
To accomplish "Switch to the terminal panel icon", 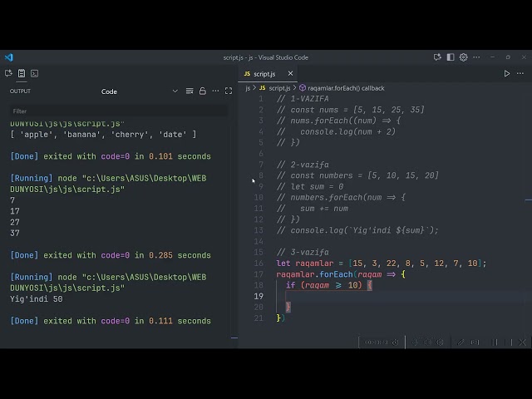I will coord(34,73).
